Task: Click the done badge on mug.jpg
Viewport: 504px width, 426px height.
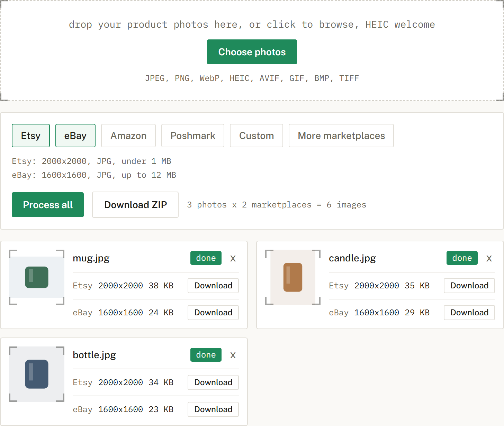Action: coord(206,258)
